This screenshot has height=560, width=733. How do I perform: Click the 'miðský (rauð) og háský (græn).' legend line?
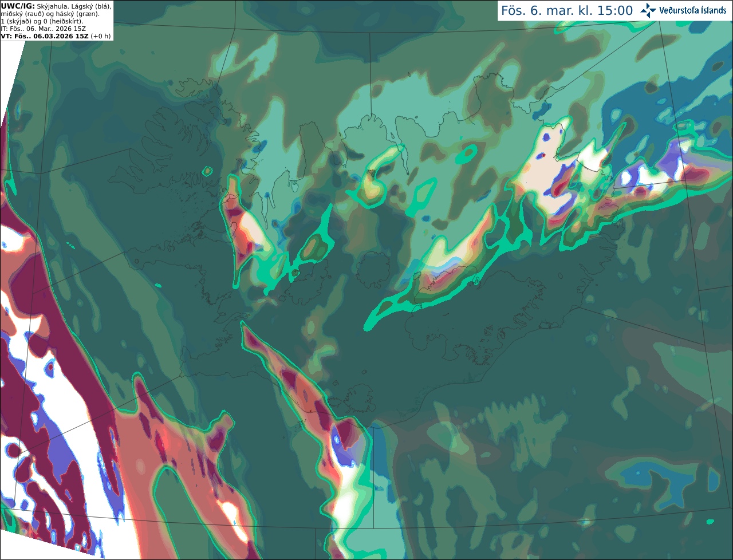click(x=50, y=14)
